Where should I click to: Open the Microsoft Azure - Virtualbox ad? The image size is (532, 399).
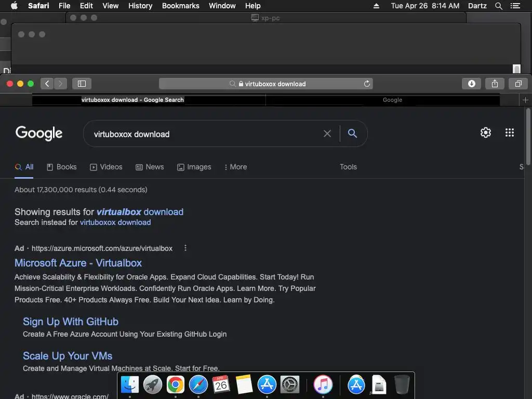78,263
